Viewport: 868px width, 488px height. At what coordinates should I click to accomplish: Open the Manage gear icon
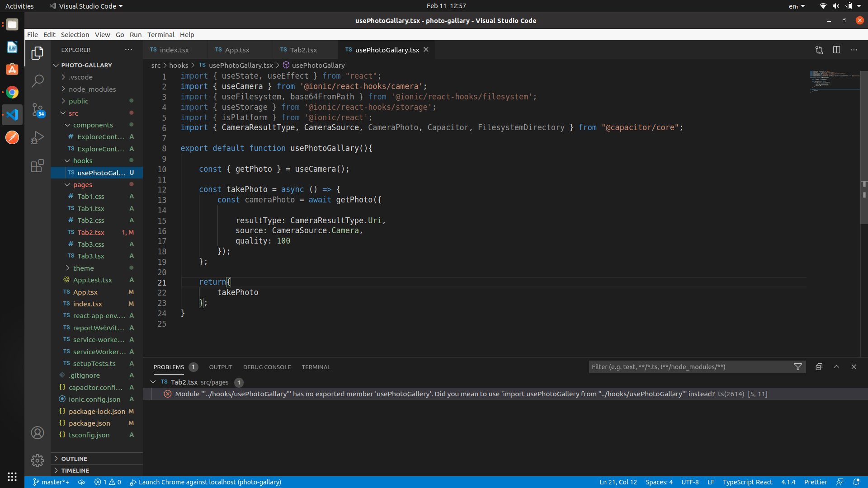(x=38, y=460)
